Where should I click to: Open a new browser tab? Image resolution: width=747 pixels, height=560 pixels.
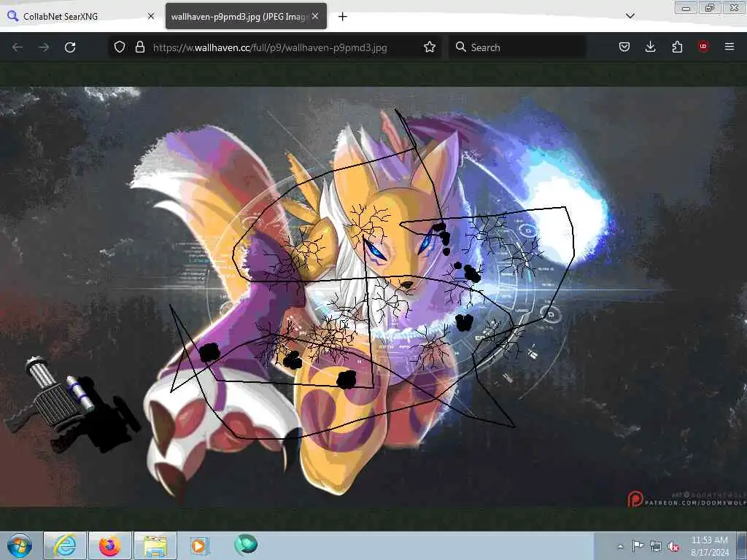(x=343, y=17)
